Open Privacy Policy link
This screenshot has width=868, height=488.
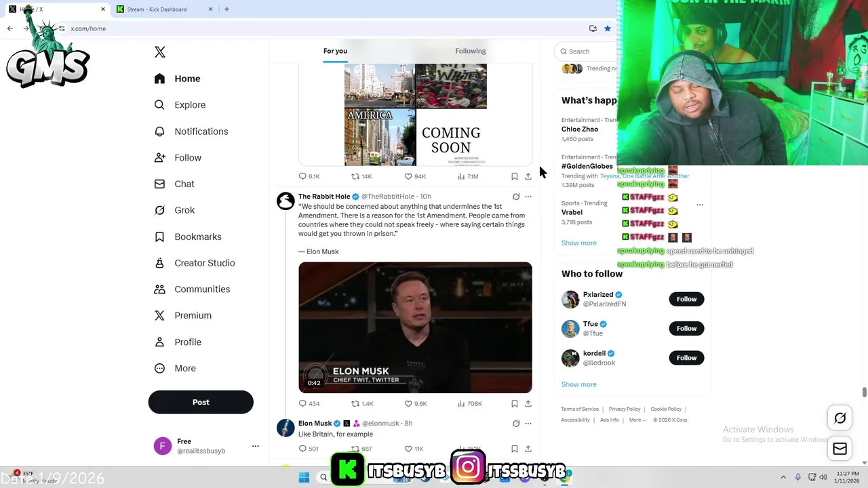pyautogui.click(x=625, y=409)
